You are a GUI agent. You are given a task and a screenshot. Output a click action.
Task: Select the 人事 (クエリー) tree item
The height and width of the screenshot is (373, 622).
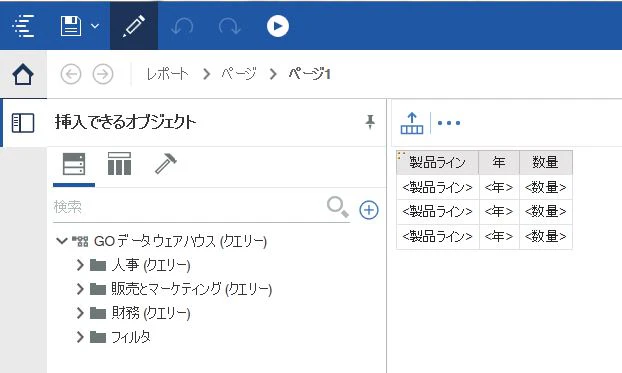151,265
